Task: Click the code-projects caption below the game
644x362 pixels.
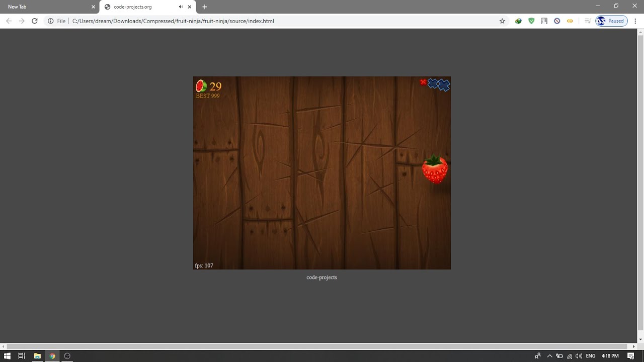Action: [321, 277]
